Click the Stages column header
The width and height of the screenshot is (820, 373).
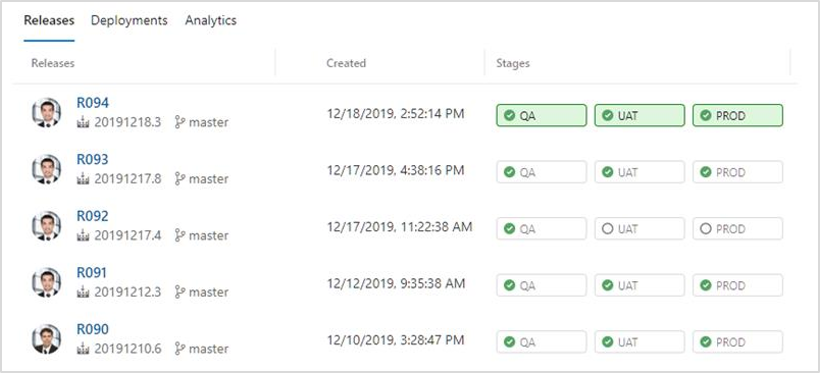(x=513, y=63)
